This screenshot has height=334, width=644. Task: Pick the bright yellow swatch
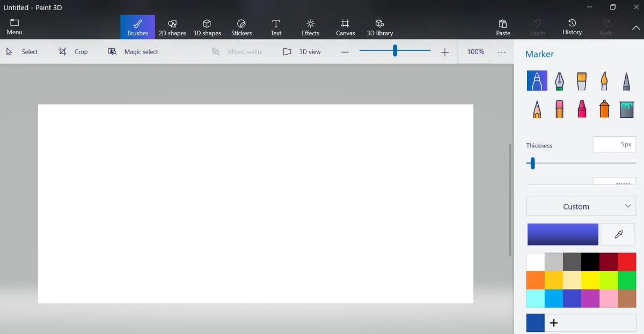(x=590, y=280)
